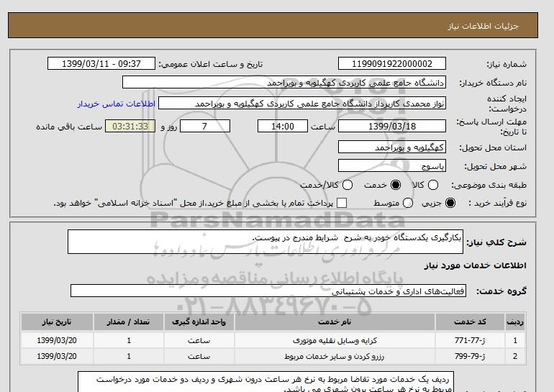Click the remaining time countdown 03:31:33
This screenshot has width=554, height=392.
[x=130, y=126]
